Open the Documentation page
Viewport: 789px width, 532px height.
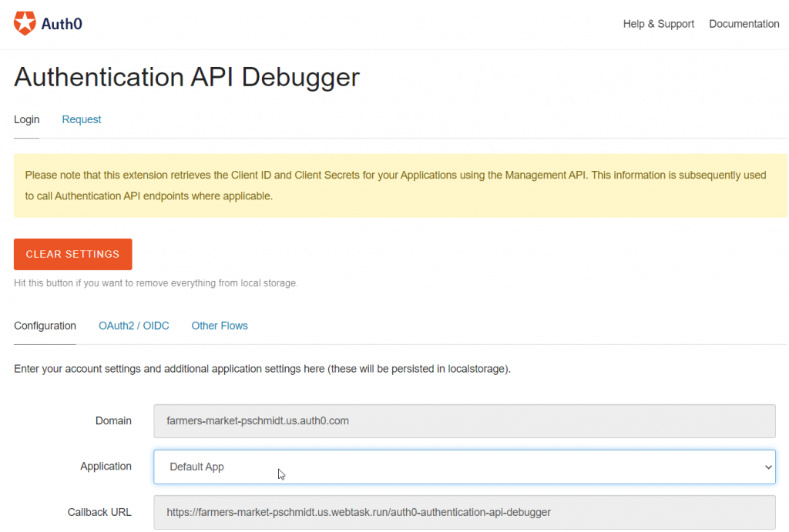pos(744,23)
